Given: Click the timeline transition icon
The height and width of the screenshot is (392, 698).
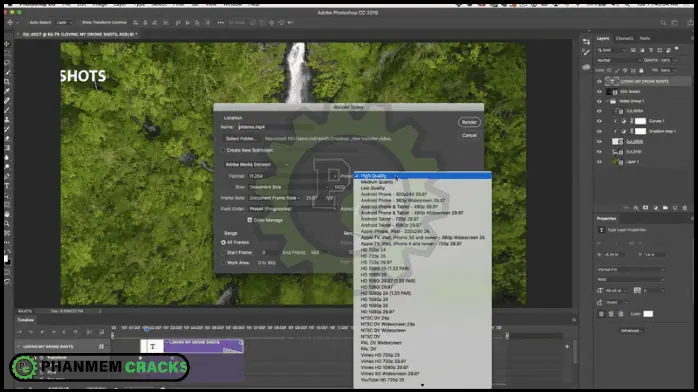Looking at the screenshot, I should [x=101, y=332].
